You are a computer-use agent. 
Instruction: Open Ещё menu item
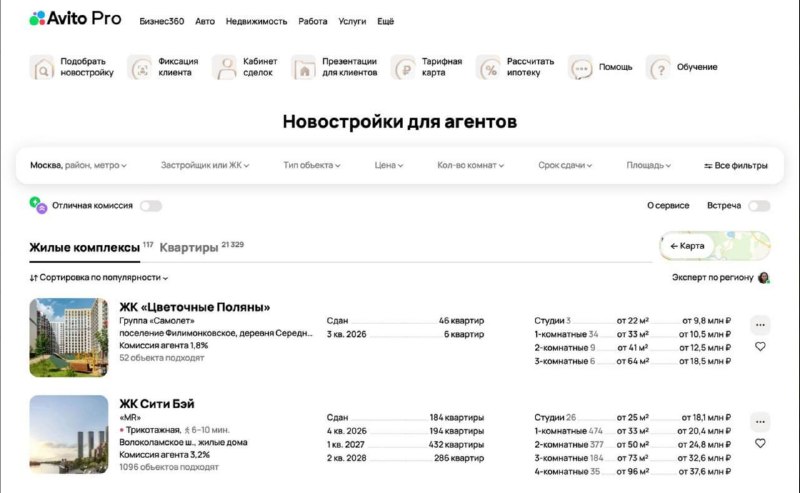click(x=386, y=21)
